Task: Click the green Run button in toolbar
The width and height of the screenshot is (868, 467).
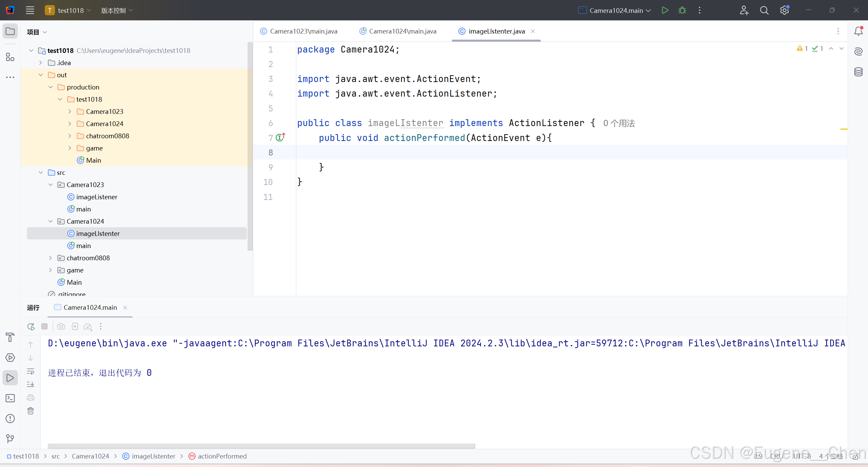Action: tap(665, 10)
